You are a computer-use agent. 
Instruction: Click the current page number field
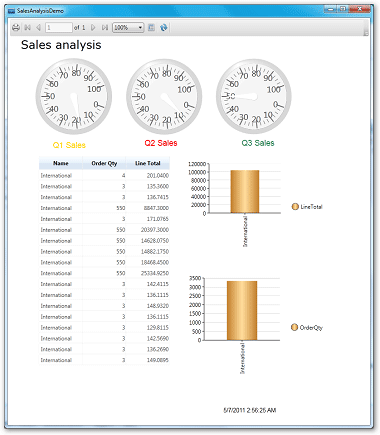[59, 28]
